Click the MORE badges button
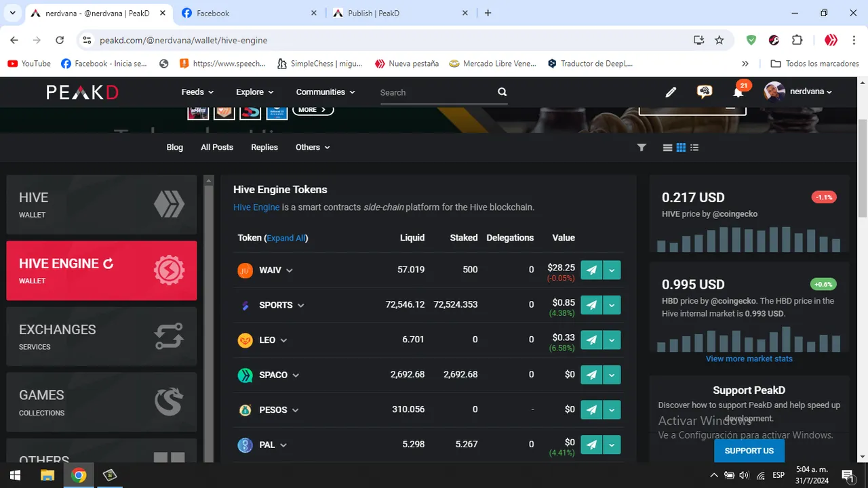This screenshot has width=868, height=488. tap(313, 109)
